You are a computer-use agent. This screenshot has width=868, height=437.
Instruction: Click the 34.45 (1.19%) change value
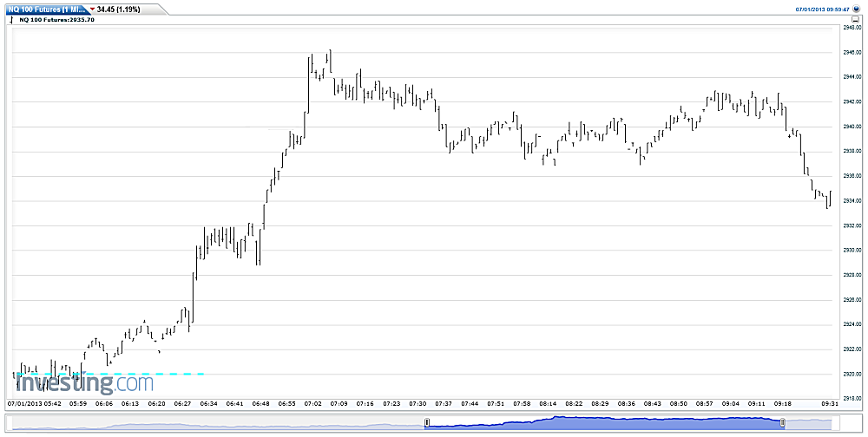pyautogui.click(x=118, y=10)
